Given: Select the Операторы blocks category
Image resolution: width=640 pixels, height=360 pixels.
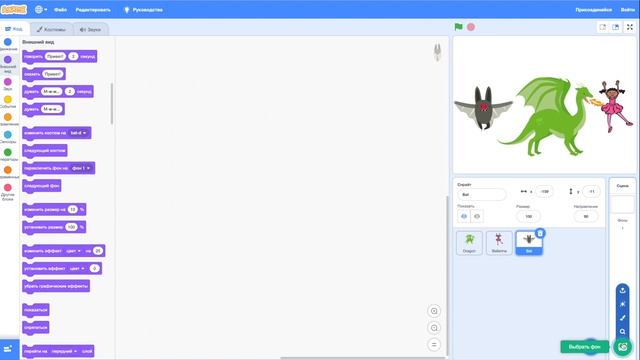Looking at the screenshot, I should click(8, 154).
